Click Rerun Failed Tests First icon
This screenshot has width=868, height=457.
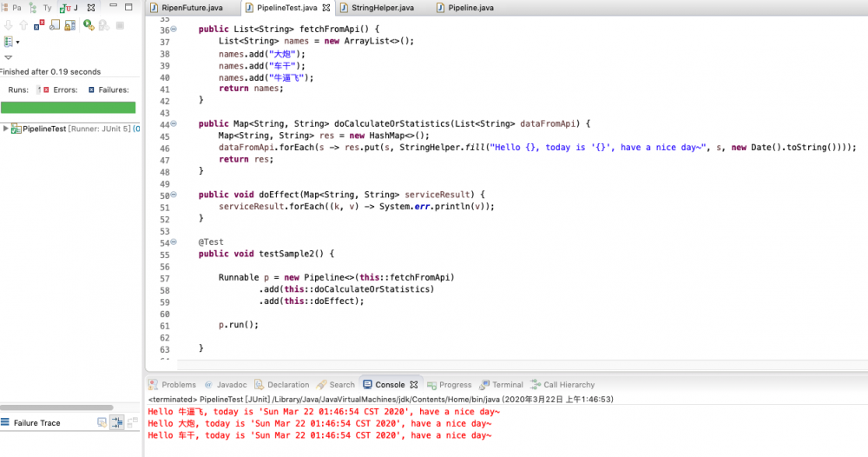104,25
